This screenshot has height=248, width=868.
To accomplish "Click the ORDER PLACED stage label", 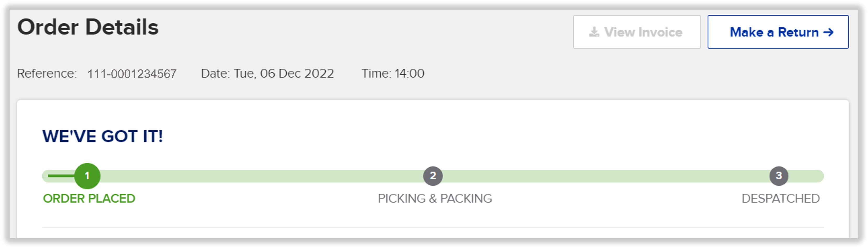I will pos(89,199).
